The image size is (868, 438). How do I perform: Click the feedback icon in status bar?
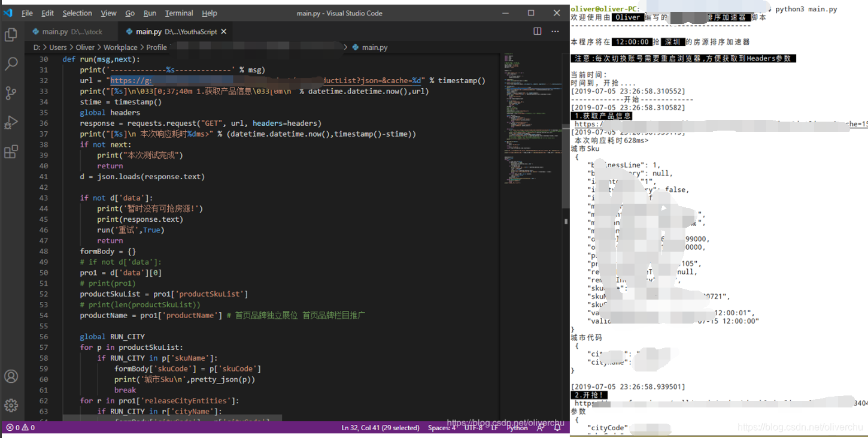541,428
